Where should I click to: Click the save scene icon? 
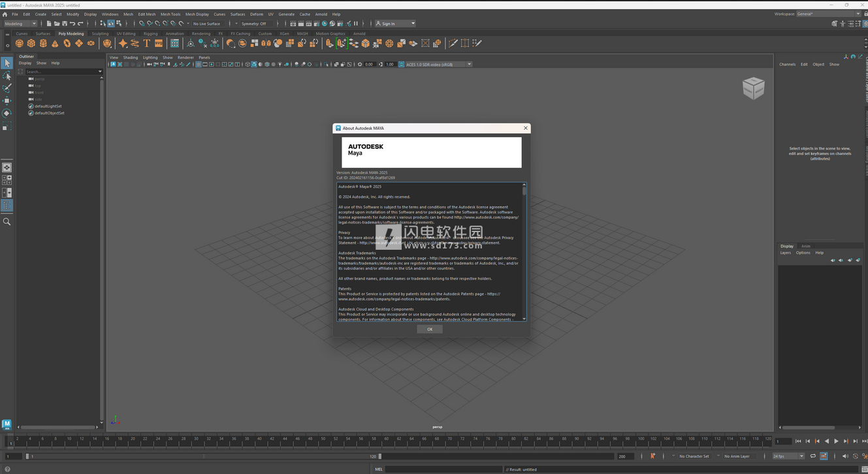click(65, 24)
